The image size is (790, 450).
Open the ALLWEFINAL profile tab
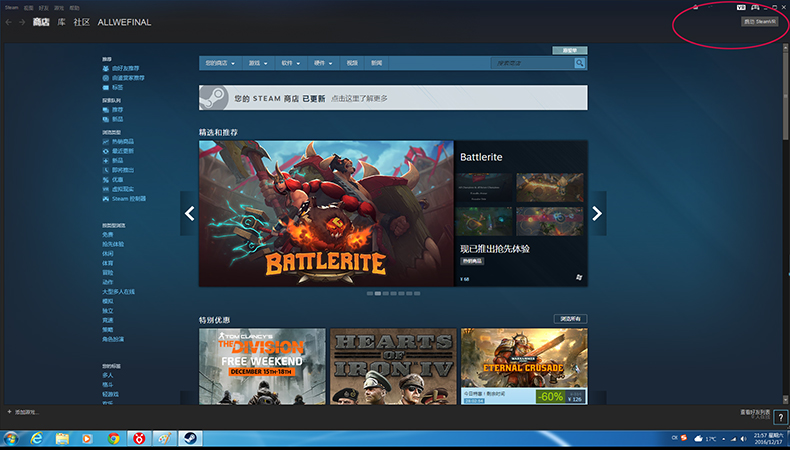tap(124, 22)
